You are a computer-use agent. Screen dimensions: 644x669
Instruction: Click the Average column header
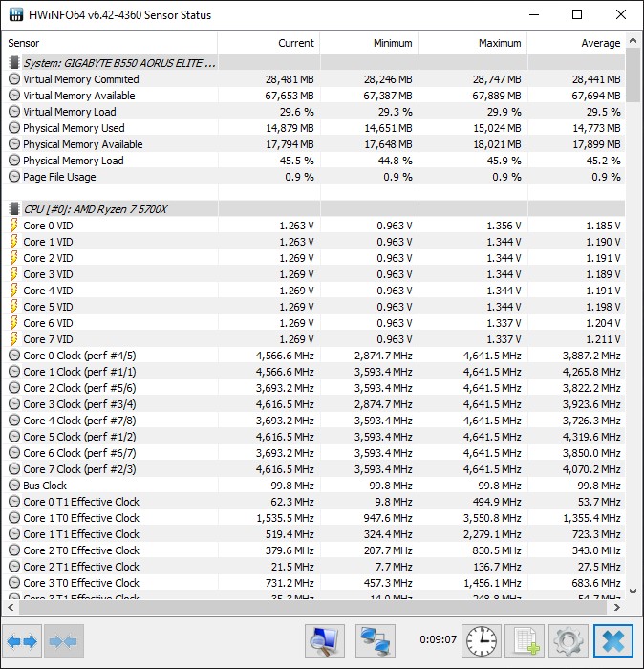pos(576,43)
